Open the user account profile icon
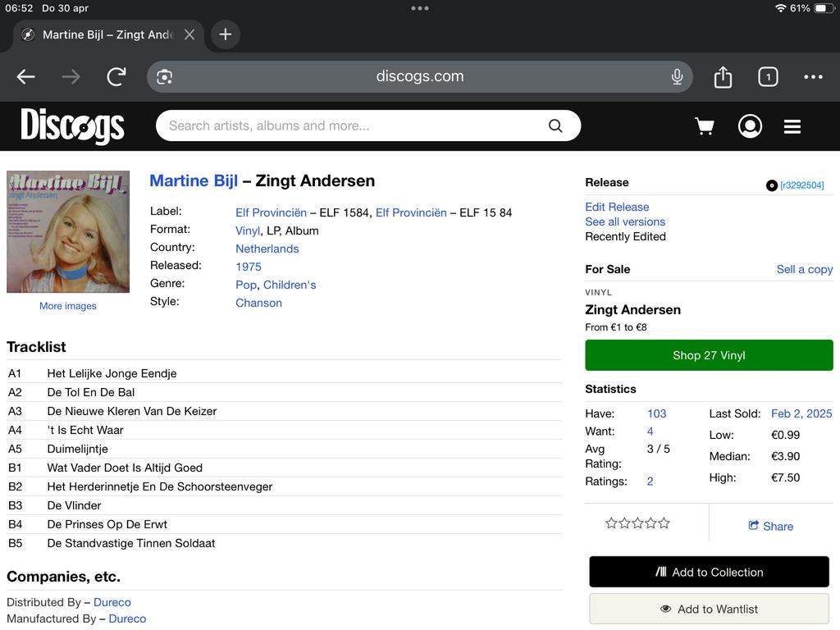Image resolution: width=840 pixels, height=630 pixels. (750, 126)
